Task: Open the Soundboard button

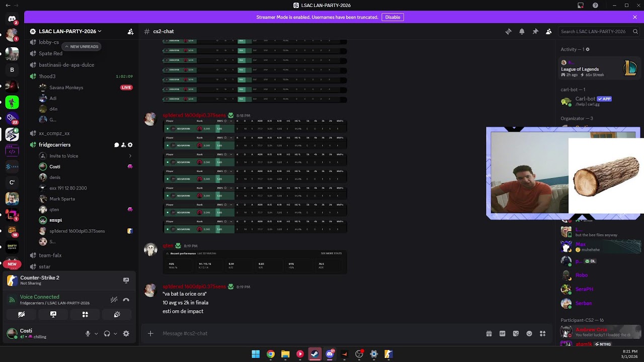Action: (117, 314)
